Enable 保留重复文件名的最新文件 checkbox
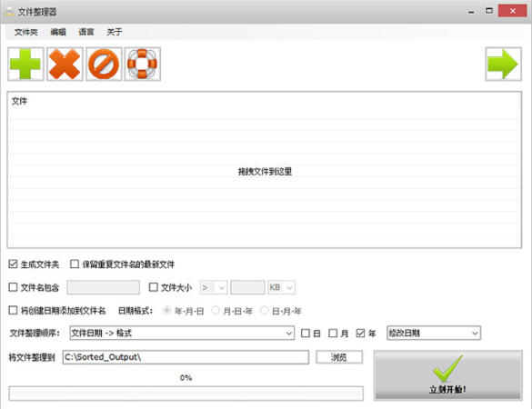Viewport: 532px width, 409px height. click(75, 264)
